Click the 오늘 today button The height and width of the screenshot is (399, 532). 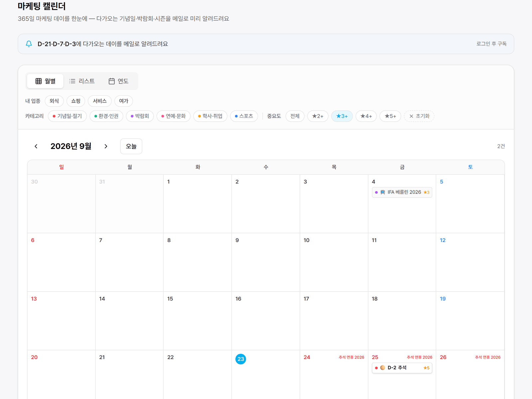[x=131, y=146]
